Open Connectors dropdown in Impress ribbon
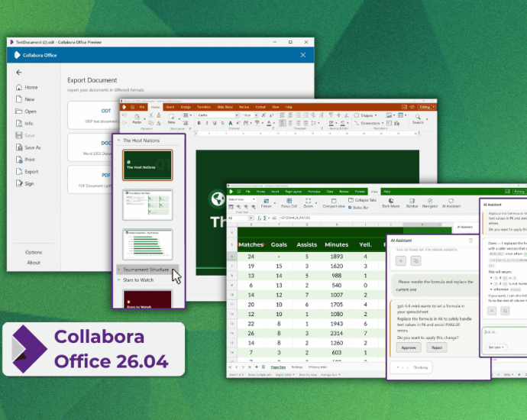Viewport: 527px width, 420px height. click(369, 123)
